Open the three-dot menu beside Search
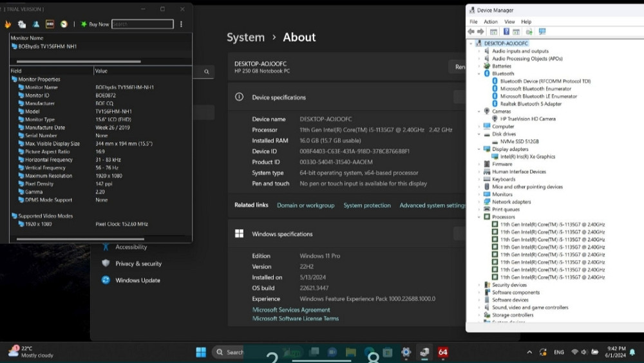644x363 pixels. 181,24
